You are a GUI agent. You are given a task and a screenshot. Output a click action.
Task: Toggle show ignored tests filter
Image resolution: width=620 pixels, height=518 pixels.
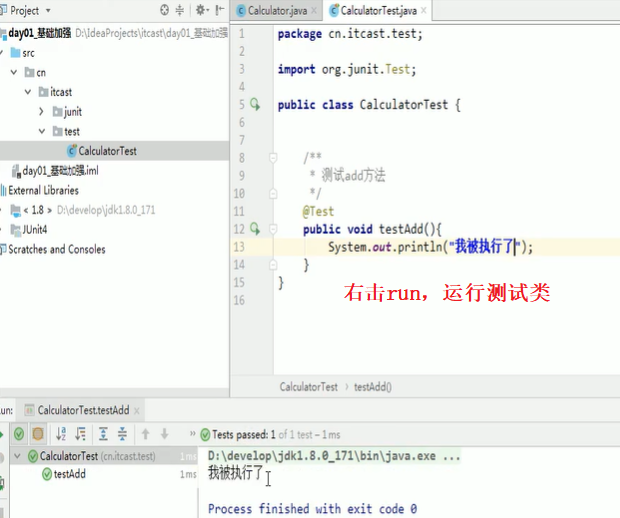coord(38,434)
